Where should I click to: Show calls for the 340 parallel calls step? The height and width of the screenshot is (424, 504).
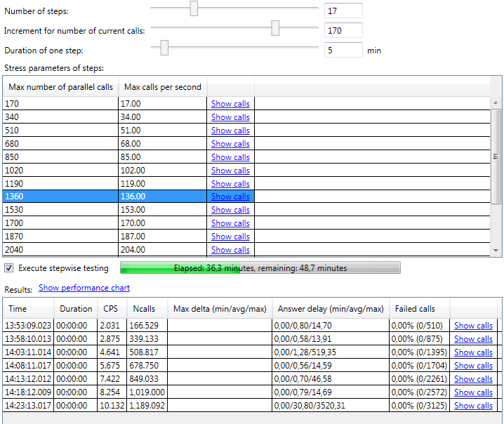(230, 117)
